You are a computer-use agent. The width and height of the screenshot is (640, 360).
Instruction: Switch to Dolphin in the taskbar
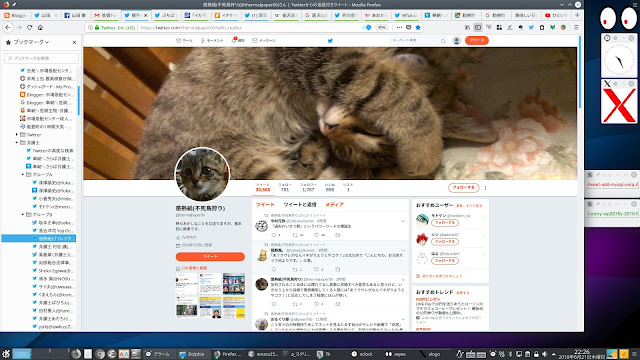point(192,354)
